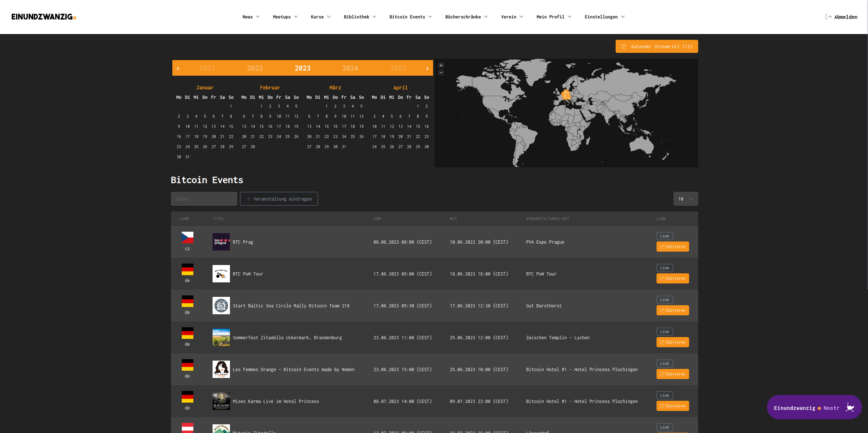
Task: Expand the Bücherschränke dropdown
Action: coord(466,17)
